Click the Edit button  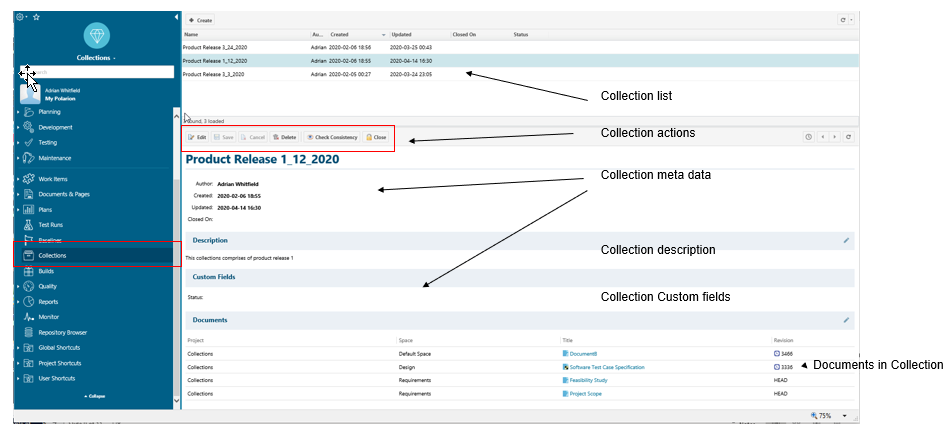click(197, 137)
